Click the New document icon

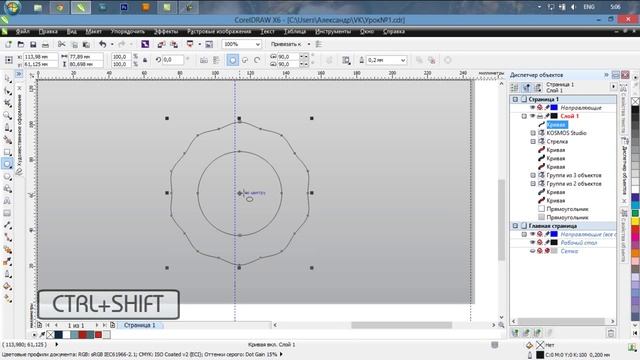click(x=8, y=44)
